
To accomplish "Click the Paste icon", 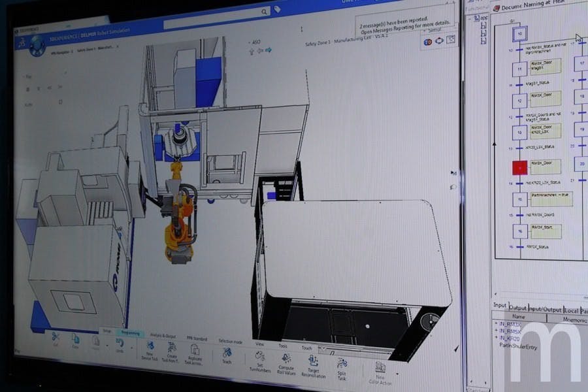I will click(x=96, y=341).
